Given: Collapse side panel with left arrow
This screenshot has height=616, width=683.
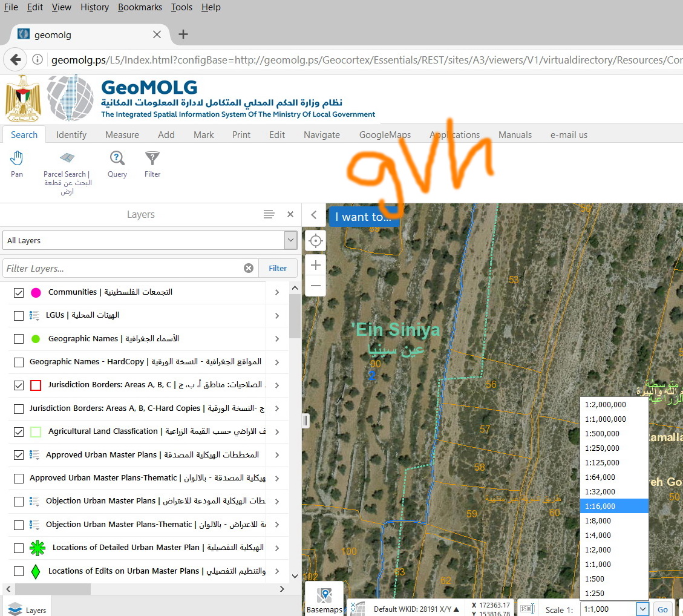Looking at the screenshot, I should click(313, 214).
